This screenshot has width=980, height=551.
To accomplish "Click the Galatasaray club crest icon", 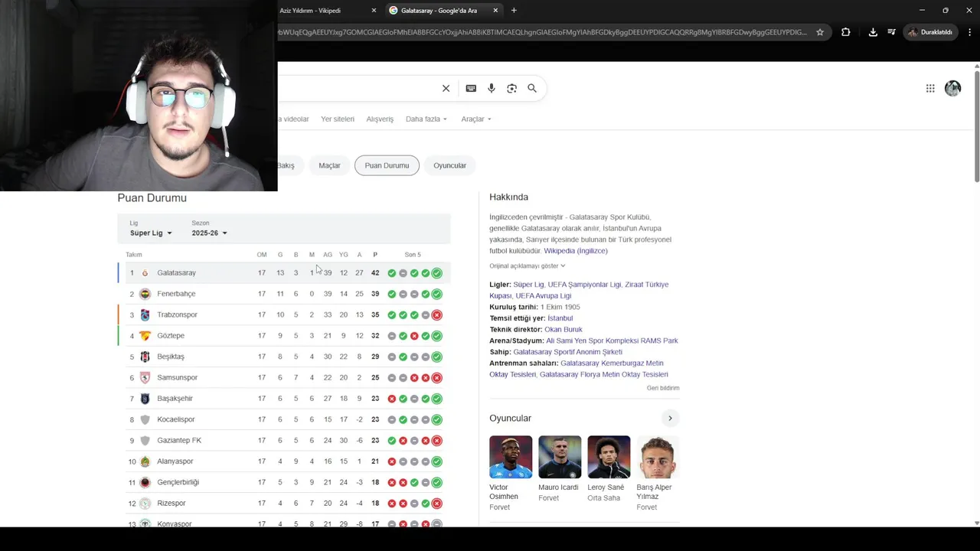I will coord(145,273).
